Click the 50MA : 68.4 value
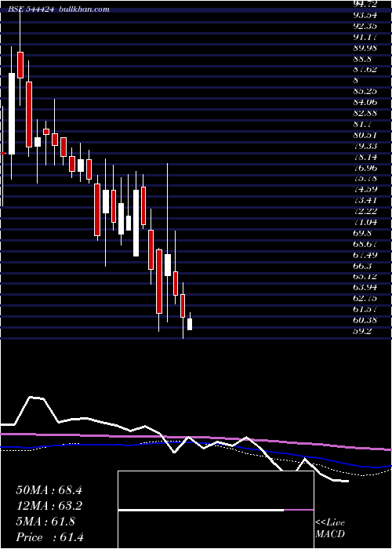Image resolution: width=392 pixels, height=549 pixels. click(x=49, y=490)
